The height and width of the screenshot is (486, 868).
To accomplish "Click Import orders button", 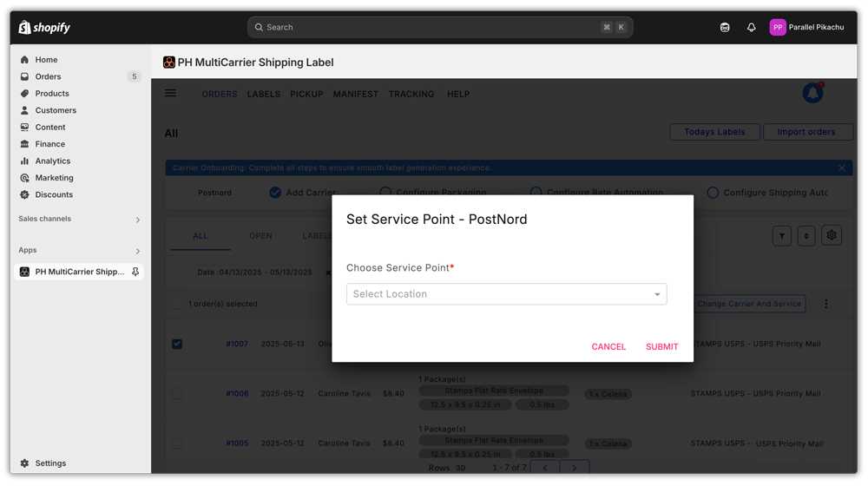I will click(x=806, y=132).
